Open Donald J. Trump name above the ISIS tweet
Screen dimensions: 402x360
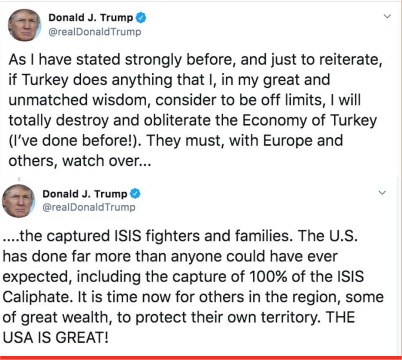click(85, 194)
